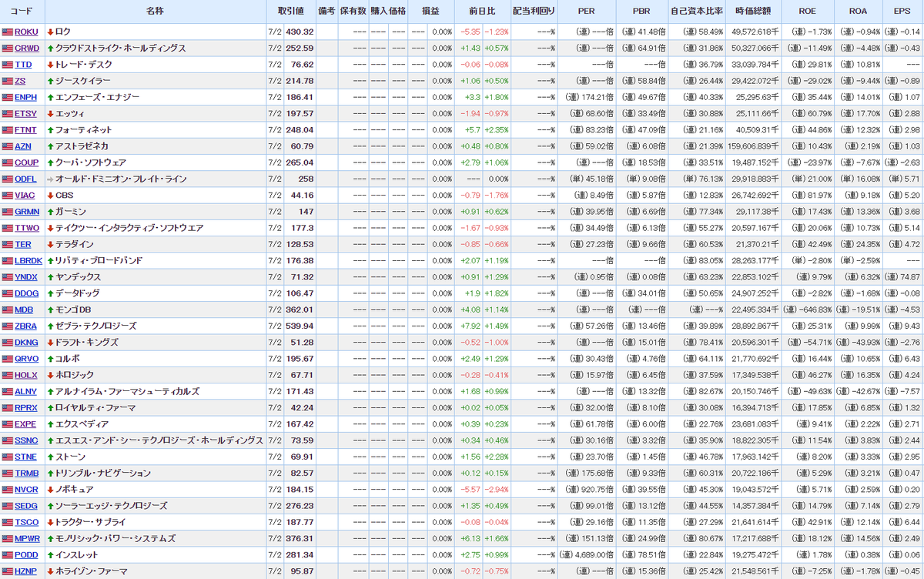The height and width of the screenshot is (579, 924).
Task: Open the ODFL ticker link
Action: point(25,179)
